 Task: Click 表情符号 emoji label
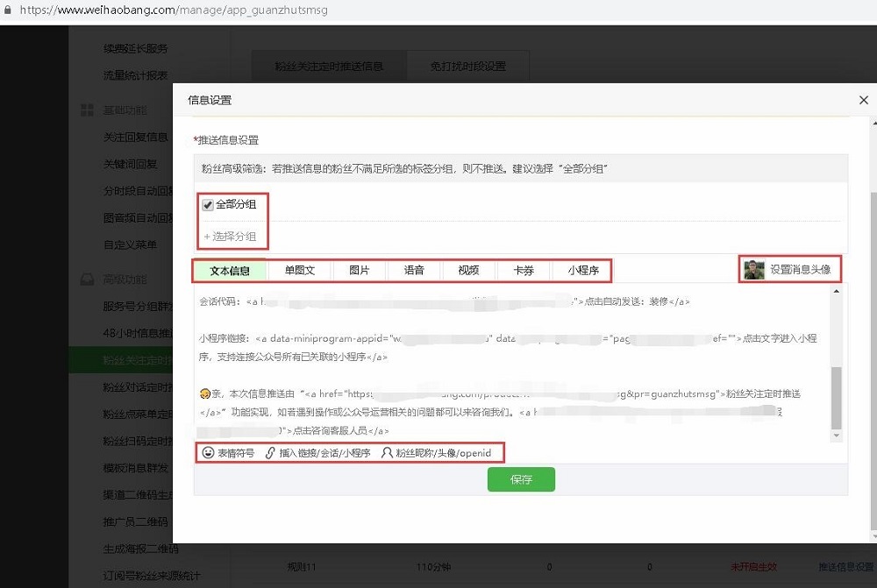click(x=235, y=453)
